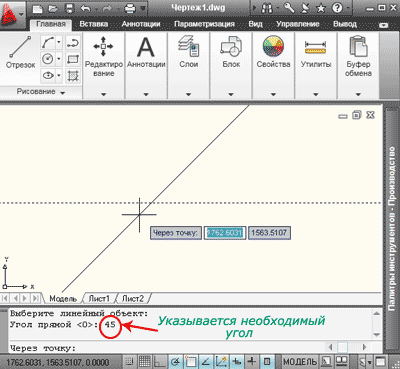The height and width of the screenshot is (369, 400).
Task: Open the Subscription Center key icon
Action: [x=289, y=8]
